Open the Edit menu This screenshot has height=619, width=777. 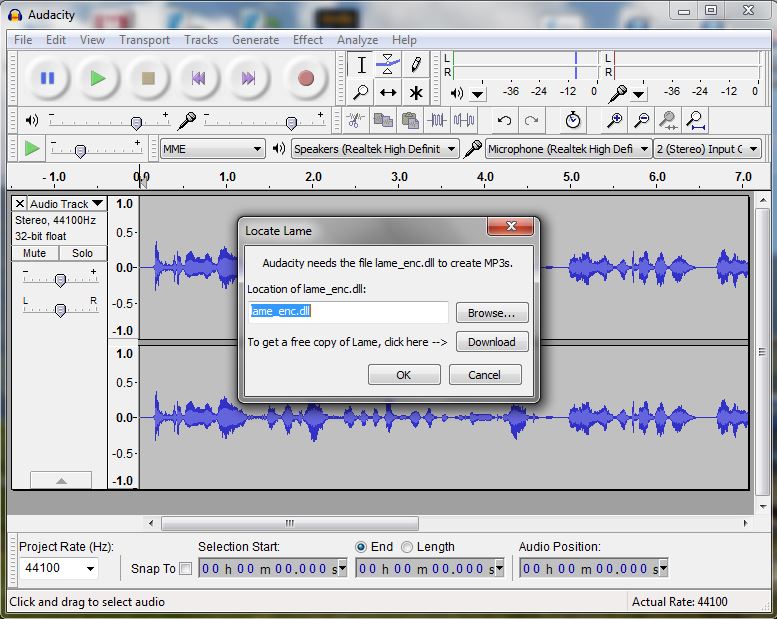(x=56, y=40)
